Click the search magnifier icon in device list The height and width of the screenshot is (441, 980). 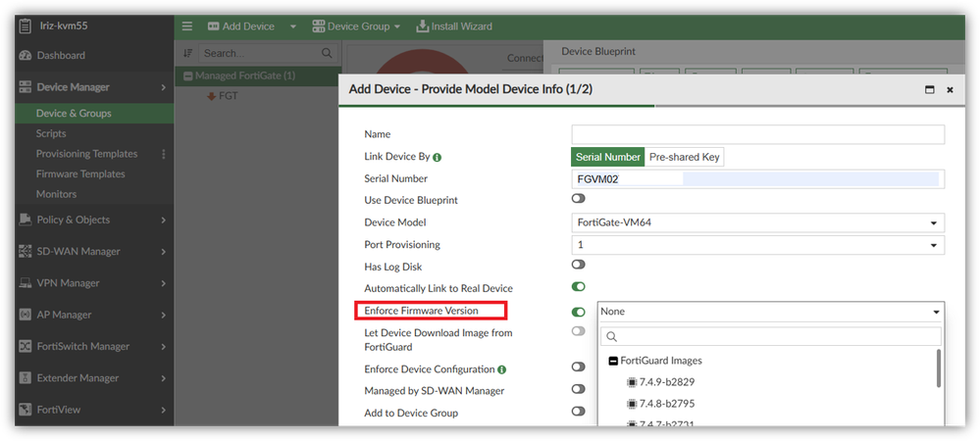328,53
